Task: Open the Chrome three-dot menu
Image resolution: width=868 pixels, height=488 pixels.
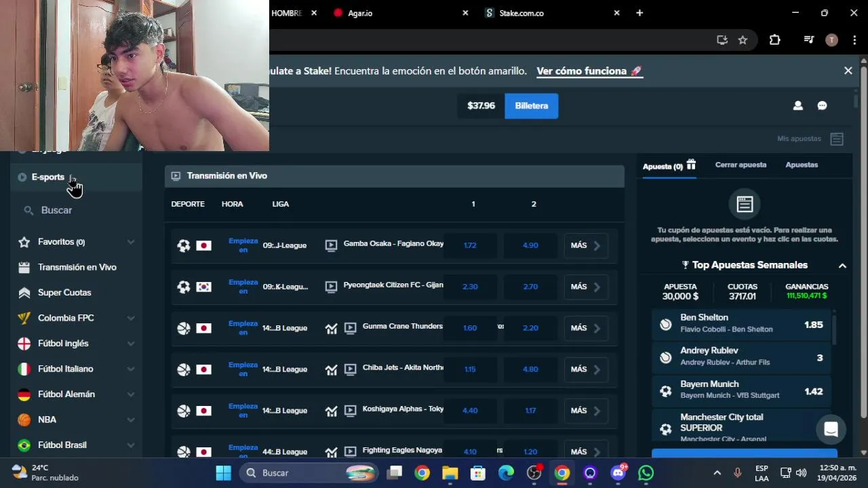Action: point(854,40)
